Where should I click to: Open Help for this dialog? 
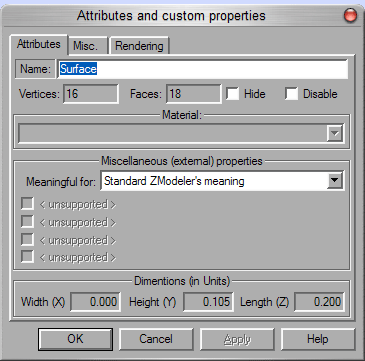coord(318,339)
